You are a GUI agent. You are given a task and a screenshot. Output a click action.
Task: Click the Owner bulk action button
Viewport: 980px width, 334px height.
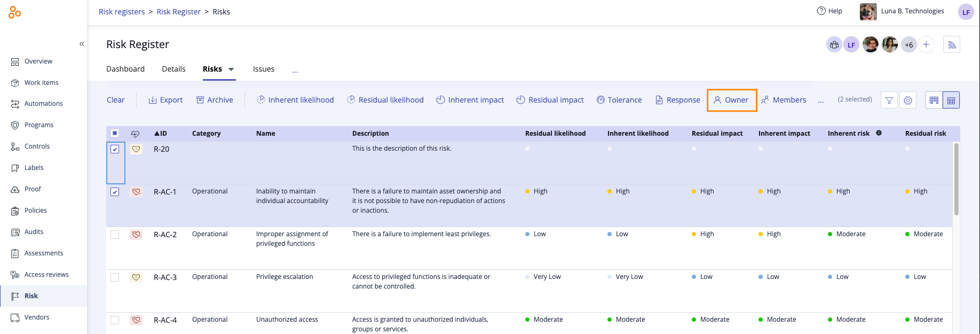point(732,100)
